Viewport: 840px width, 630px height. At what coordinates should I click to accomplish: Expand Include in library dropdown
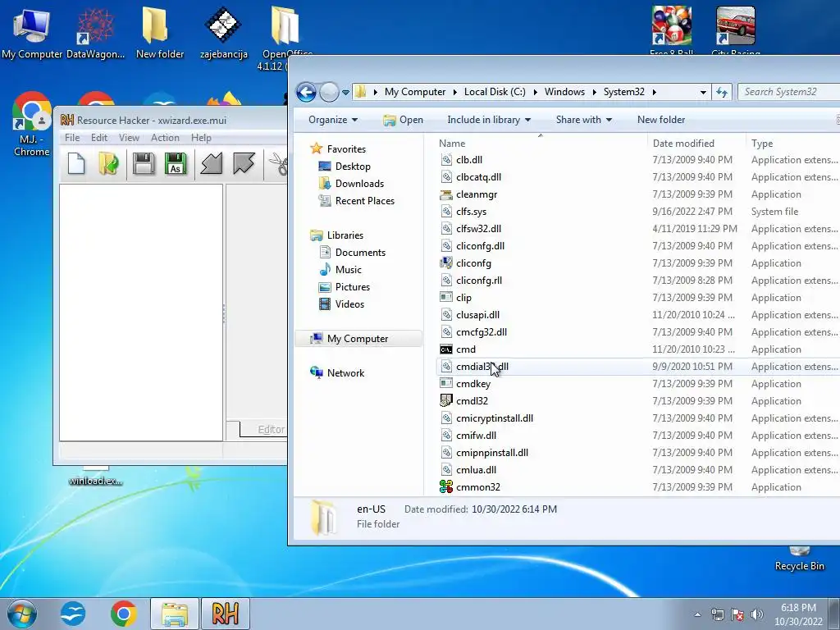tap(489, 120)
